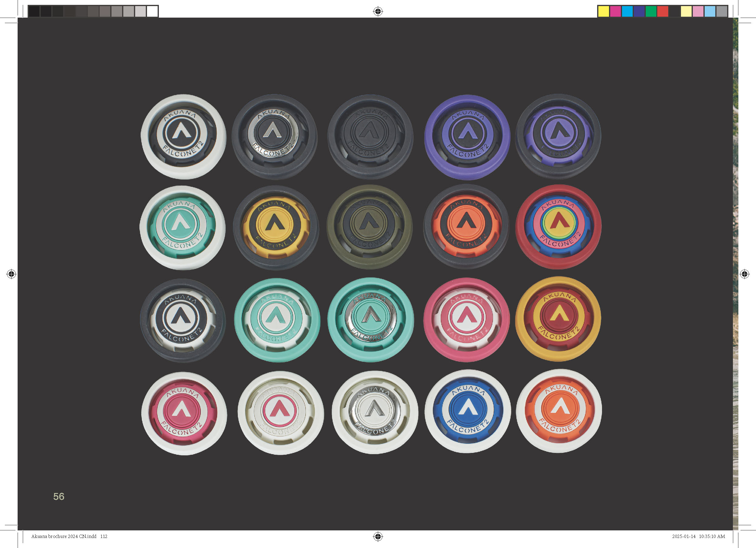
Task: Click the gold-ring dark red cap
Action: click(558, 319)
